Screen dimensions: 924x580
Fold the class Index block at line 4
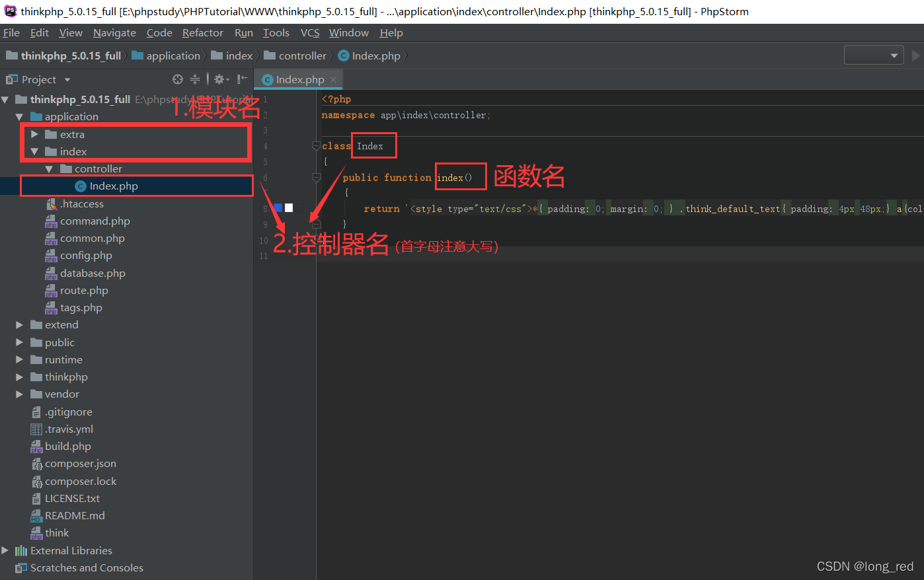tap(316, 146)
